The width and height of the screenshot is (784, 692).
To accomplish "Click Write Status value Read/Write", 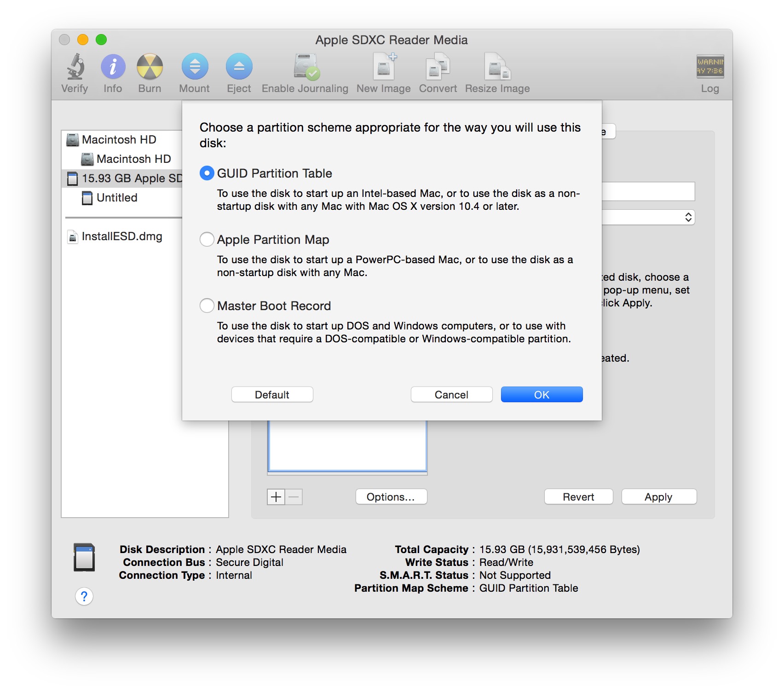I will click(x=506, y=562).
